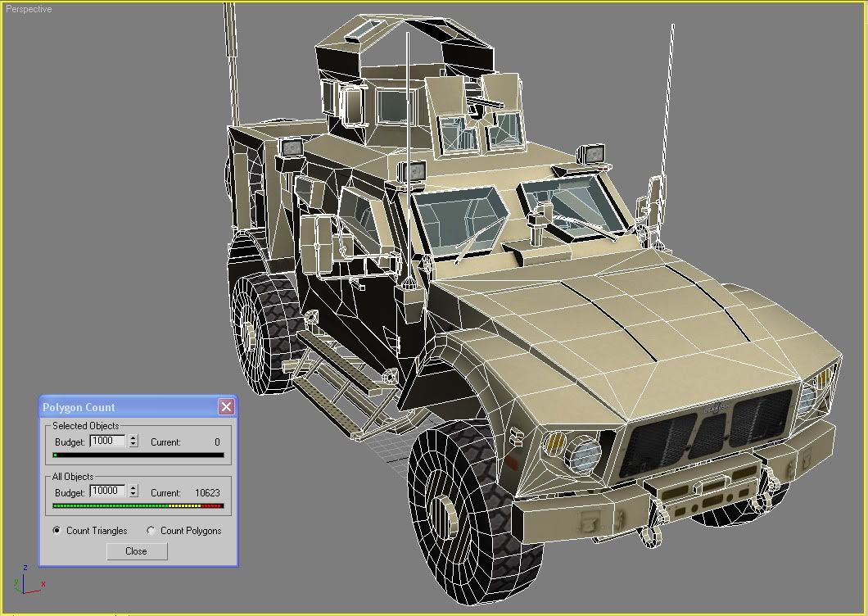This screenshot has height=616, width=868.
Task: Click the All Objects Budget field
Action: click(108, 491)
